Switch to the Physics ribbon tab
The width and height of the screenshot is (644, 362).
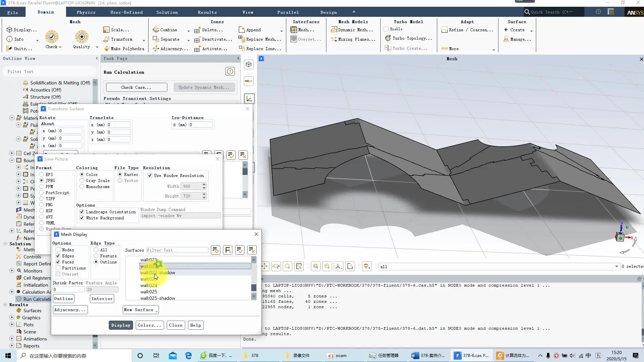(x=86, y=12)
